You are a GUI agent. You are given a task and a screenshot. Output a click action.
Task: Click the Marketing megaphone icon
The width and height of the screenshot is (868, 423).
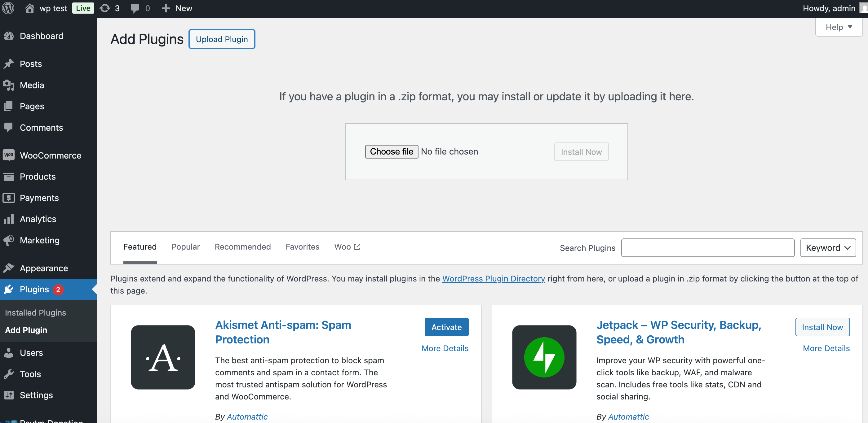click(9, 240)
